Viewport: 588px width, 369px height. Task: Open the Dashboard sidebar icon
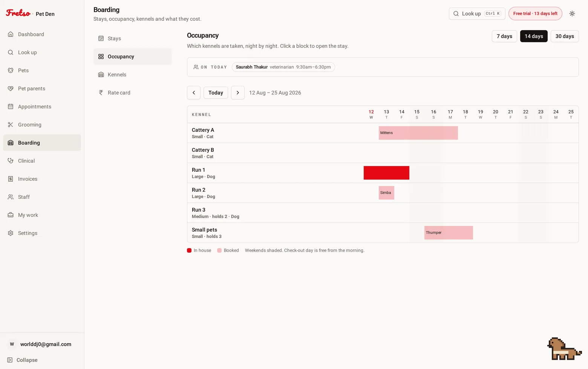pos(11,34)
